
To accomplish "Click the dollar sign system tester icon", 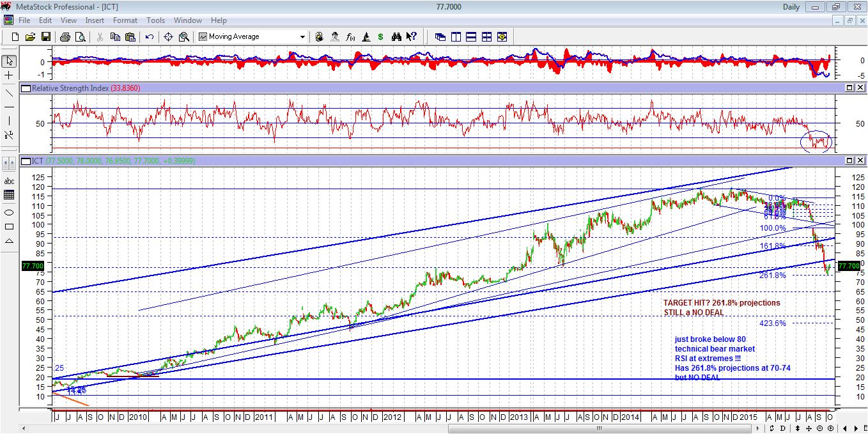I will pyautogui.click(x=380, y=36).
